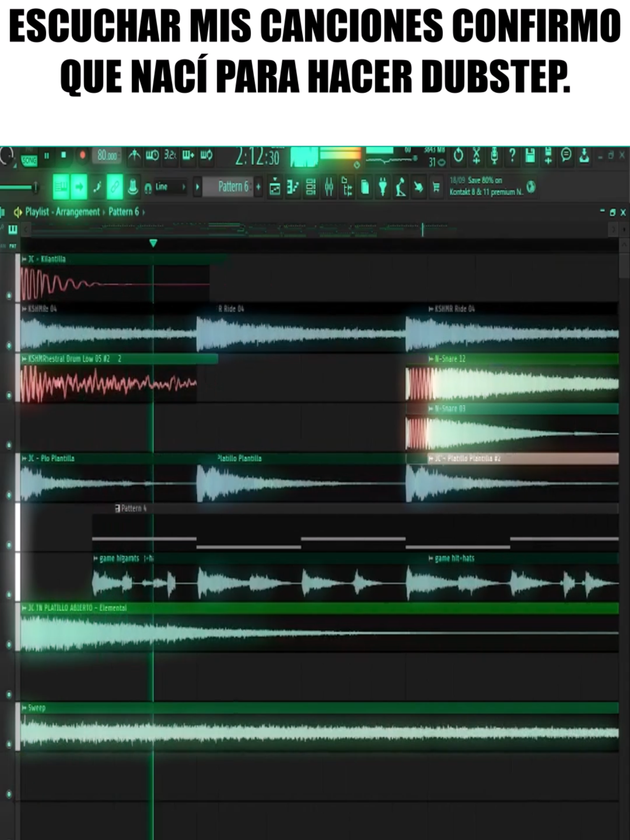Select Pattern 6 in the playlist breadcrumb
The width and height of the screenshot is (630, 840).
pos(123,212)
